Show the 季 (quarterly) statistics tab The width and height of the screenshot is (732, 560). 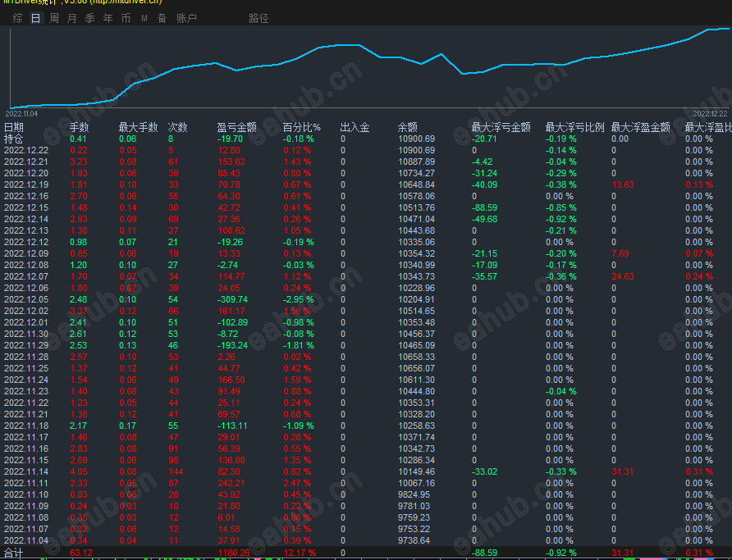[x=90, y=18]
